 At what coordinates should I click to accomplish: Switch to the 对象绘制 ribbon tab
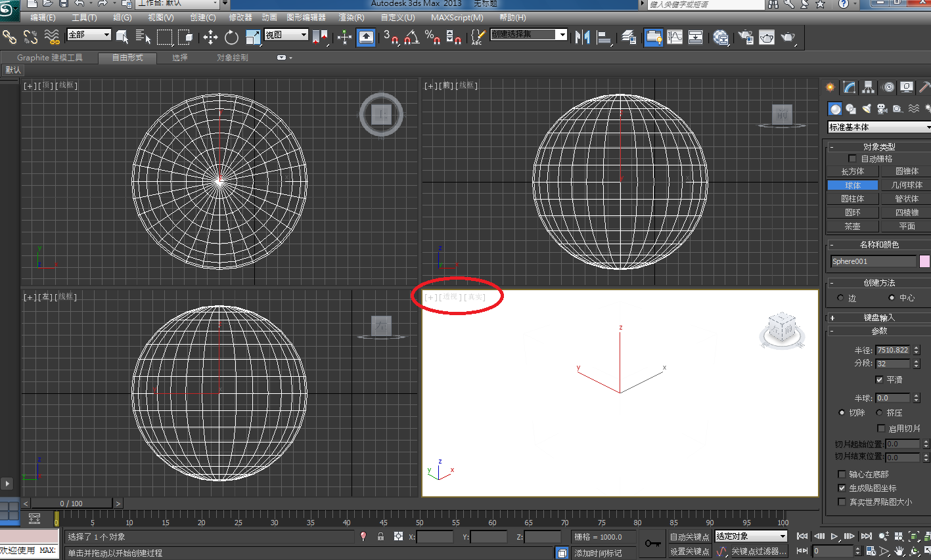coord(233,58)
